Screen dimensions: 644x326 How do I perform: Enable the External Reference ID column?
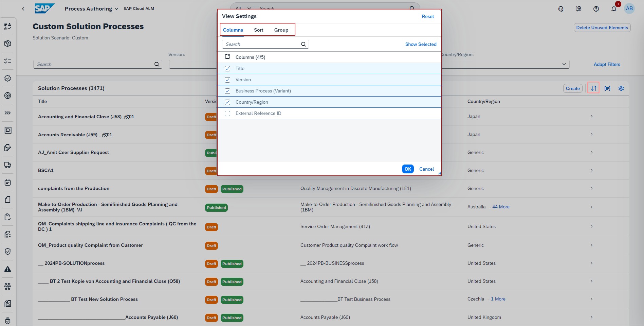[227, 114]
